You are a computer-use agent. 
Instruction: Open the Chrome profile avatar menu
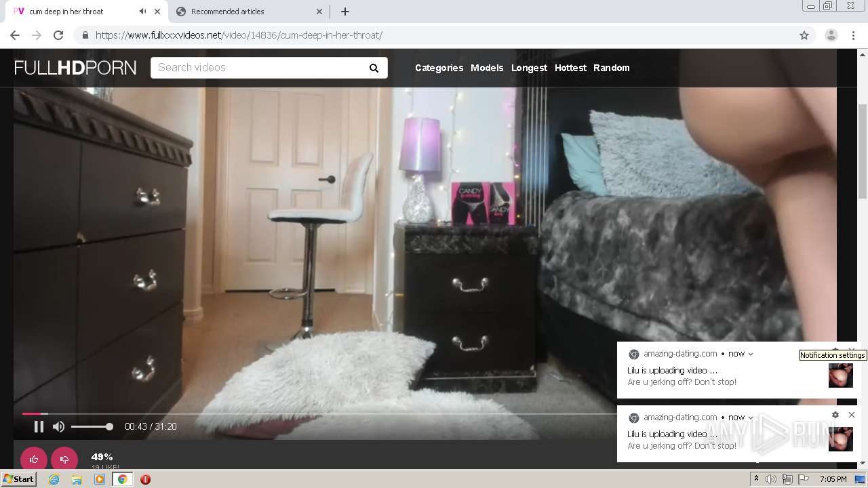point(831,35)
